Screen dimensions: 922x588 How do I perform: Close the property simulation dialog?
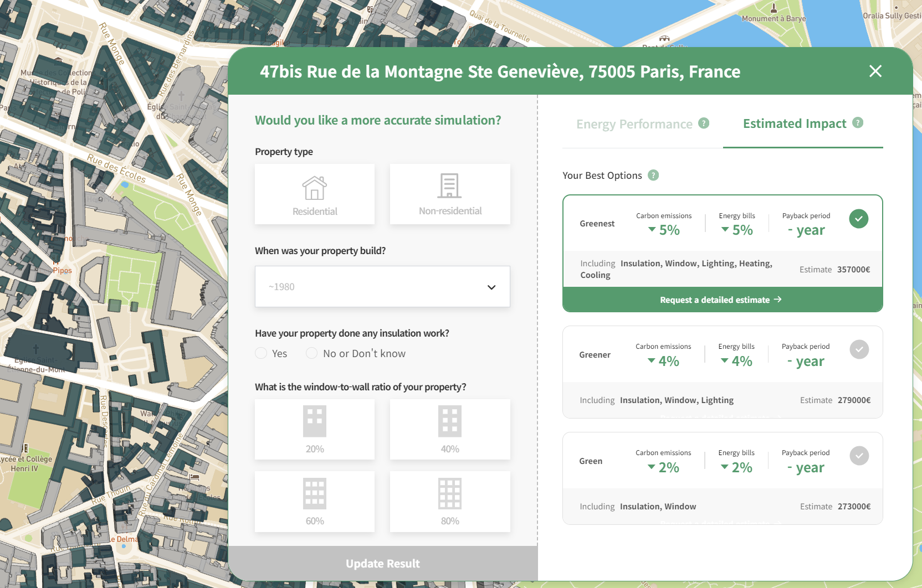point(875,71)
